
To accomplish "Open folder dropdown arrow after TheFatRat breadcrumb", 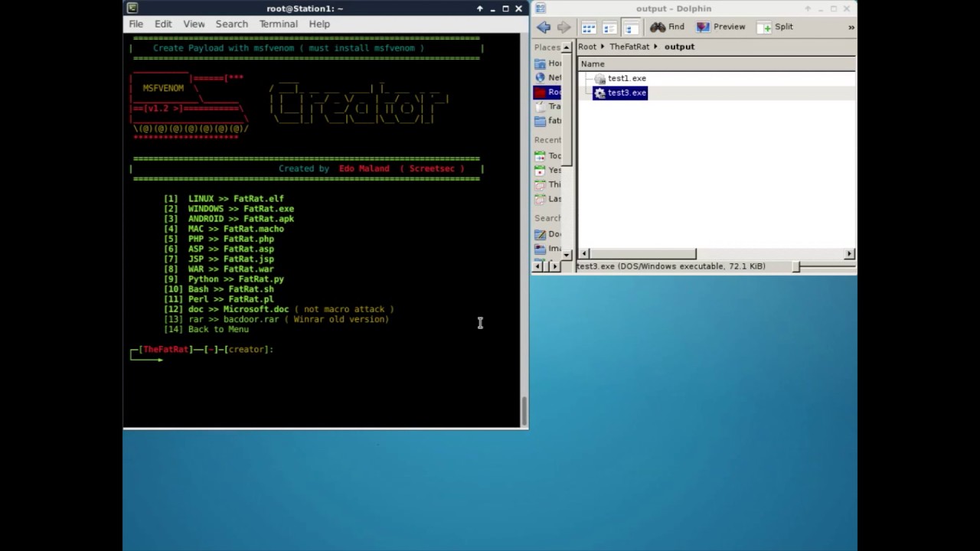I will [x=656, y=47].
